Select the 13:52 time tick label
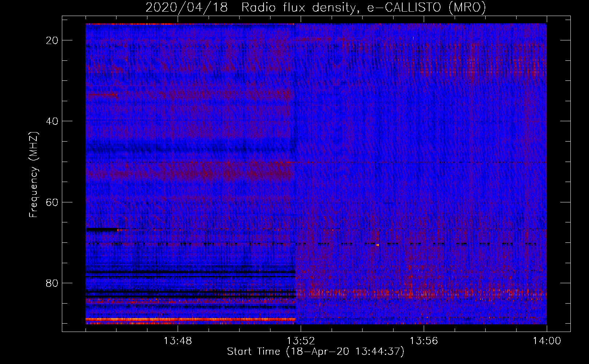Viewport: 589px width, 364px height. pos(301,341)
